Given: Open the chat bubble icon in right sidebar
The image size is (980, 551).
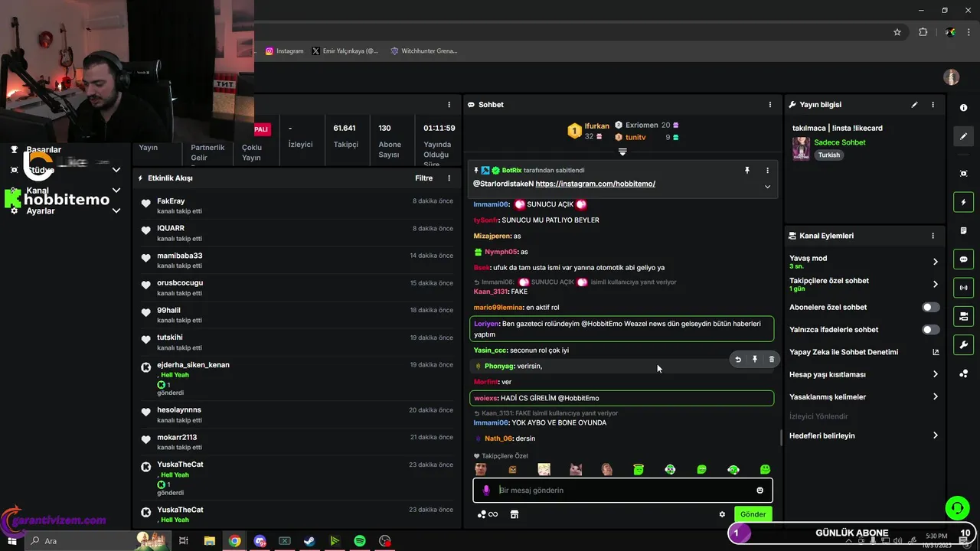Looking at the screenshot, I should pos(963,259).
